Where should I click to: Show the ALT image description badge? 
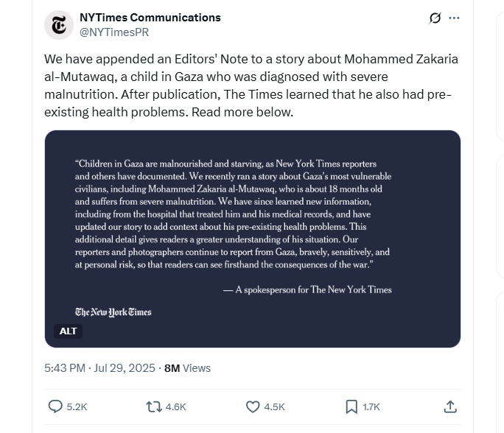(68, 331)
